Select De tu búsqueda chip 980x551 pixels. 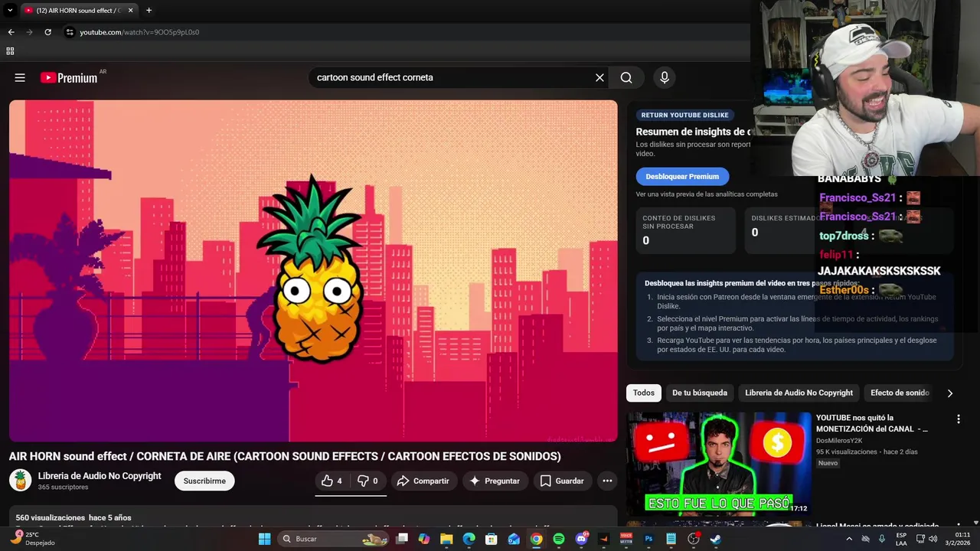click(x=700, y=393)
